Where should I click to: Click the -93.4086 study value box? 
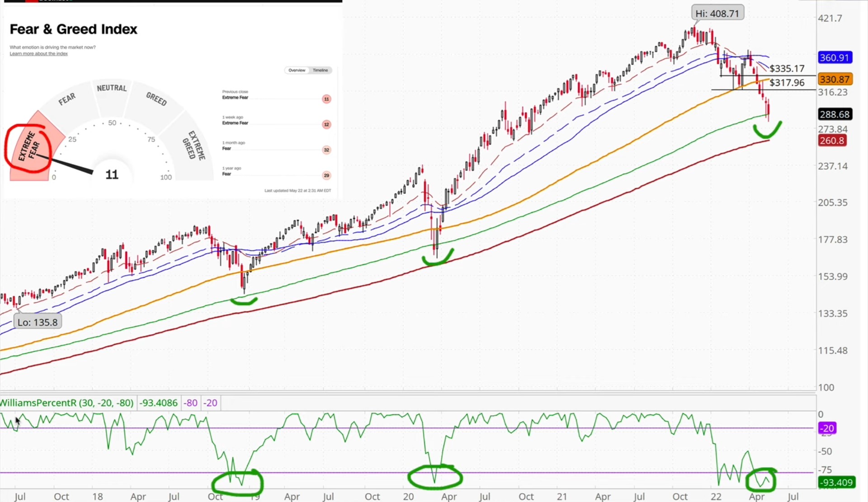[x=158, y=403]
